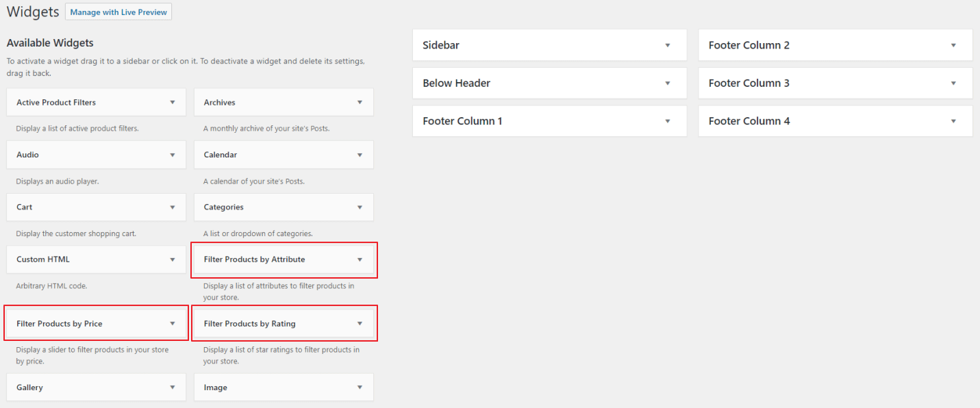Image resolution: width=980 pixels, height=408 pixels.
Task: Open Filter Products by Price widget
Action: pos(95,322)
